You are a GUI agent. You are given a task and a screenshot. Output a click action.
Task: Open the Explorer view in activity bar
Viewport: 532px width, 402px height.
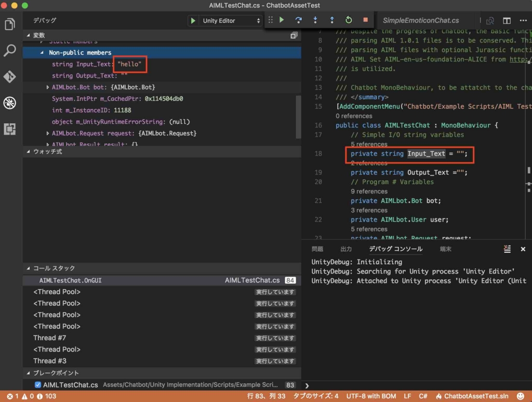click(x=10, y=24)
